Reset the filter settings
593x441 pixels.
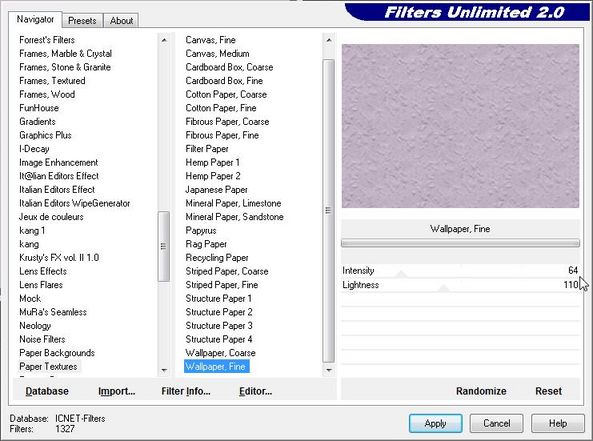(548, 391)
